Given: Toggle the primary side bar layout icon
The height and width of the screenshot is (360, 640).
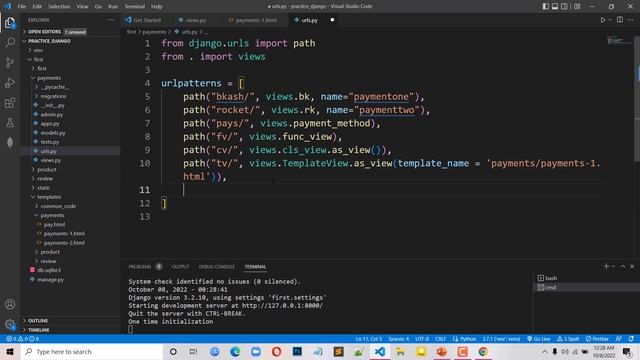Looking at the screenshot, I should 546,6.
